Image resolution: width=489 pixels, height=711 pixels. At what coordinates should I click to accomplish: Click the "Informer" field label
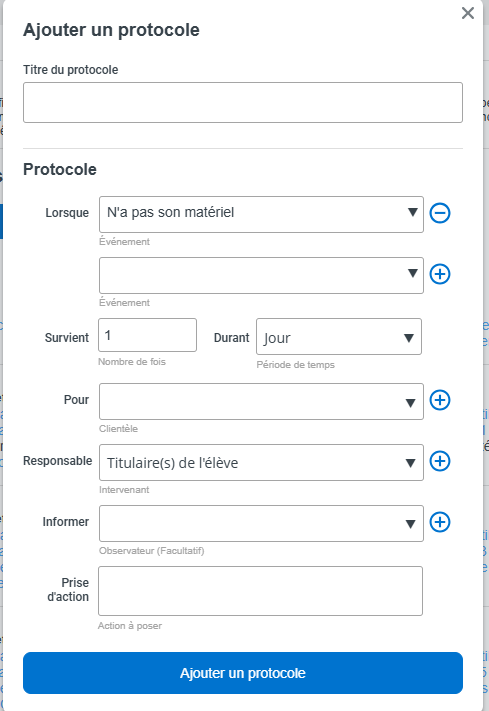[x=66, y=522]
